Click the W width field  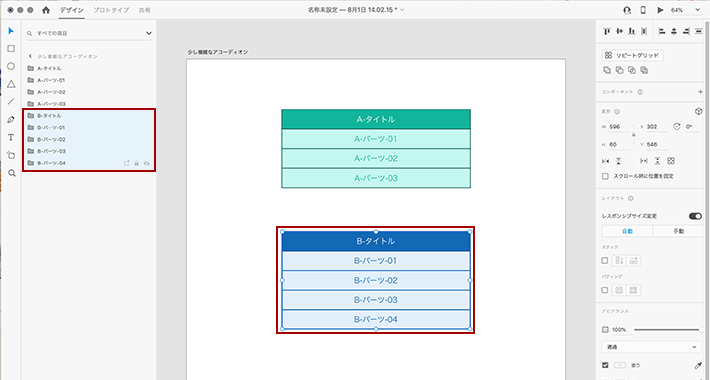[619, 127]
